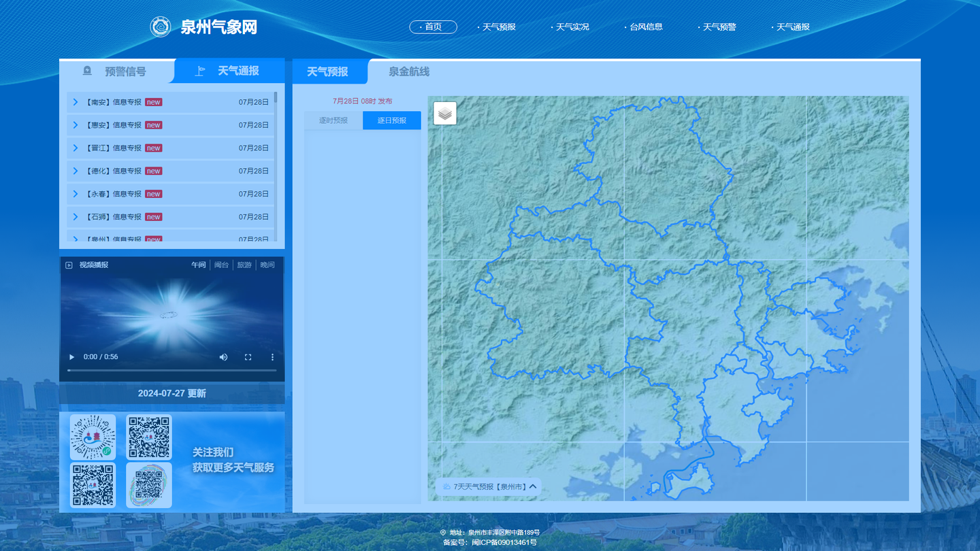Click the bottom-left QR code
This screenshot has height=551, width=980.
[x=93, y=485]
